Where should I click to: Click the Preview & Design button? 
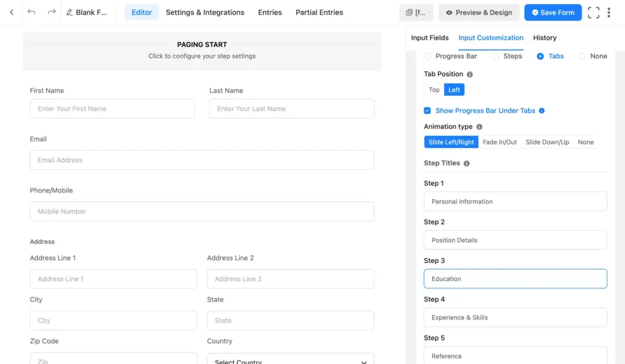tap(479, 12)
